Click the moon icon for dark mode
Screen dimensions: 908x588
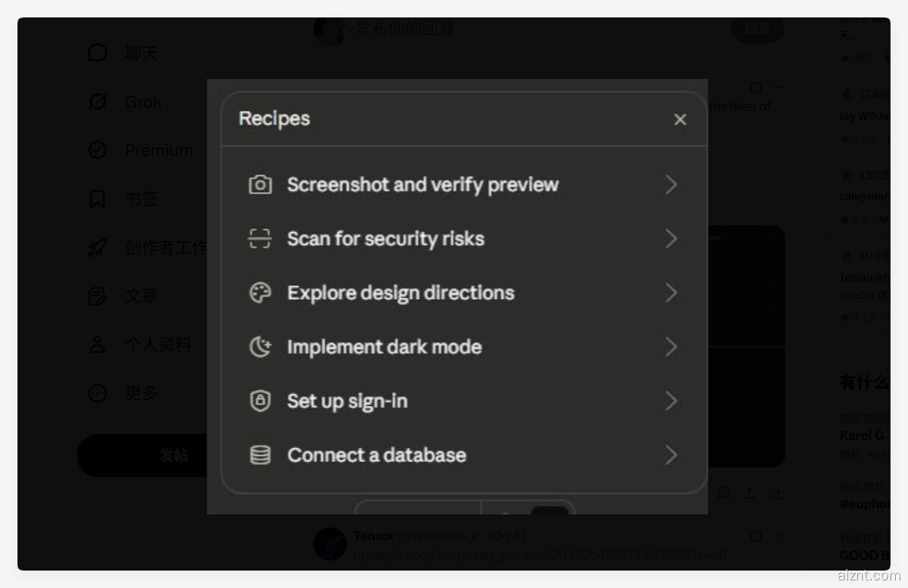(260, 347)
